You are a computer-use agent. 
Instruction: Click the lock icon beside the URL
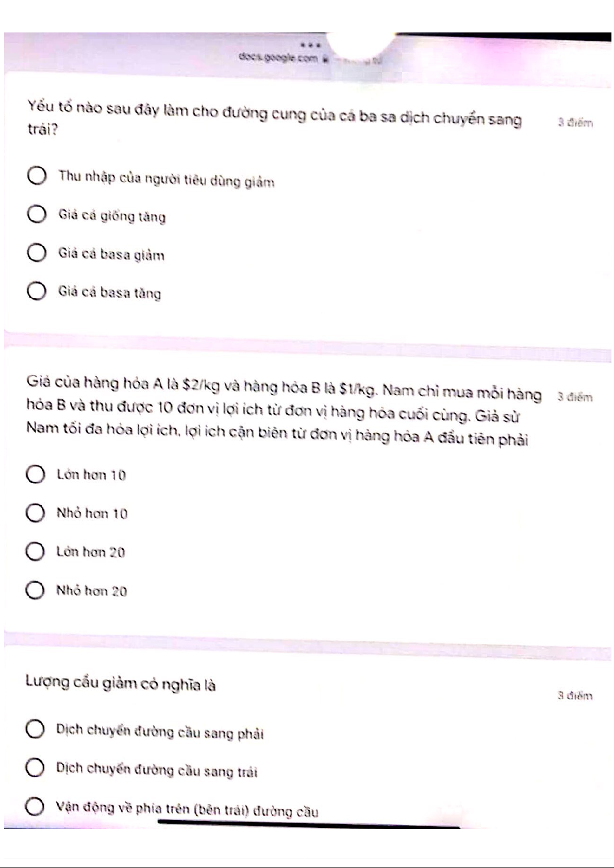(325, 58)
